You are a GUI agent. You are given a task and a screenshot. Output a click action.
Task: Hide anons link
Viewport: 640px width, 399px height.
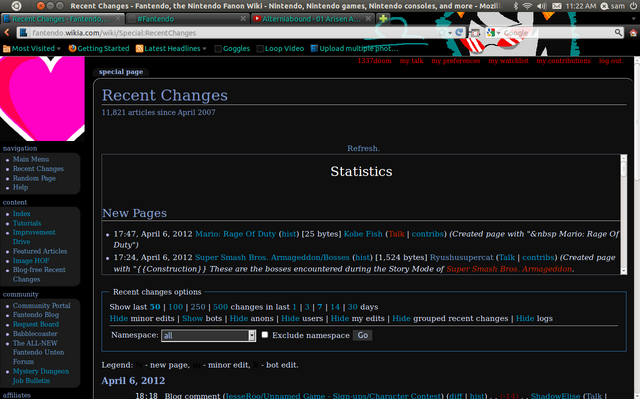pyautogui.click(x=239, y=318)
